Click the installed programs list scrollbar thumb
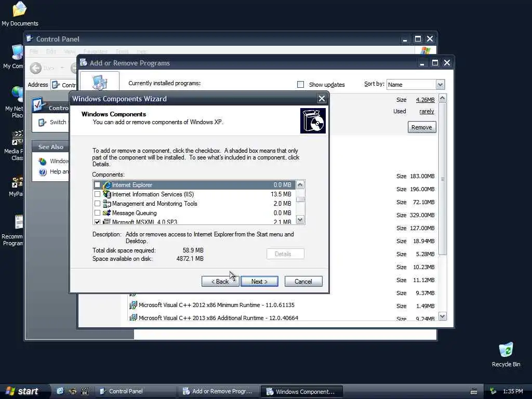Screen dimensions: 532x399 click(442, 179)
